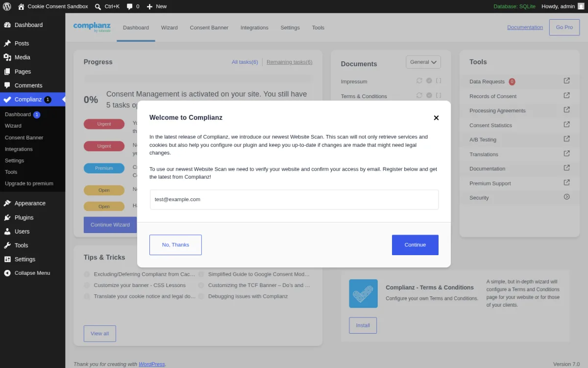Screen dimensions: 588x368
Task: Open the WordPress logo menu in the admin bar
Action: point(7,6)
